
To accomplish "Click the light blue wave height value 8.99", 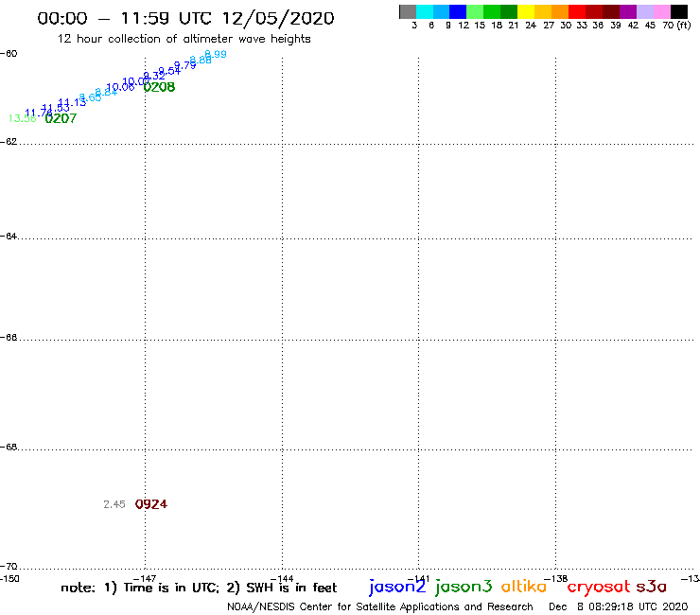I will [x=216, y=54].
